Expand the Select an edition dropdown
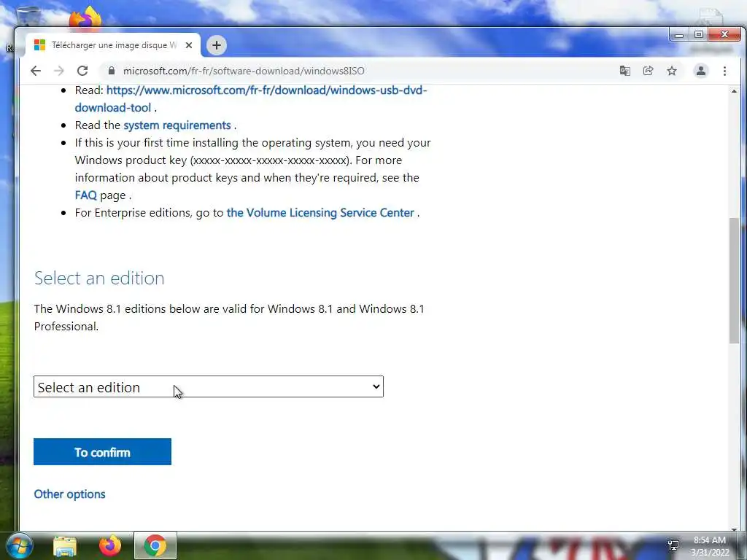747x560 pixels. (208, 386)
